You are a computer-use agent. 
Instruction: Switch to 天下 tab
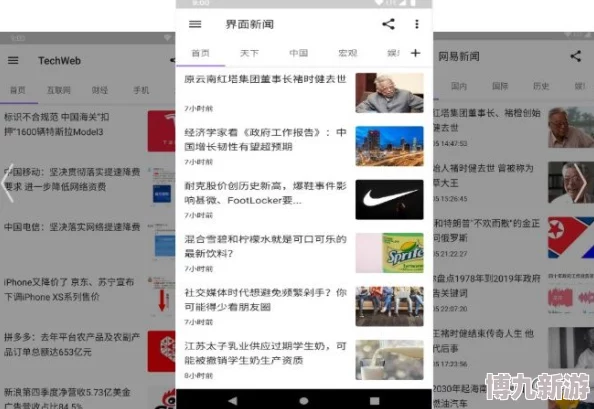pos(249,53)
